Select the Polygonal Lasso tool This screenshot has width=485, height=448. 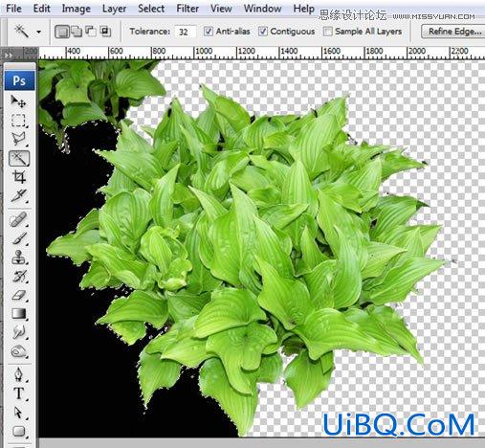pos(18,139)
